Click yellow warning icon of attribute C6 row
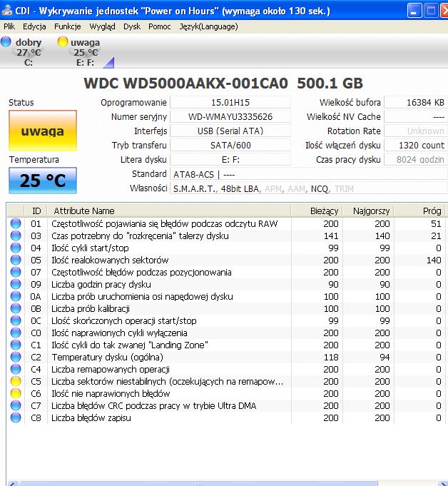448x486 pixels. pos(16,393)
